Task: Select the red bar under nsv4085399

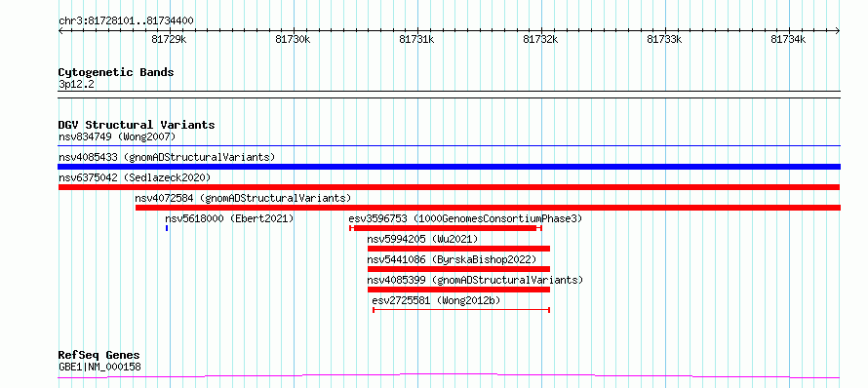Action: [459, 290]
